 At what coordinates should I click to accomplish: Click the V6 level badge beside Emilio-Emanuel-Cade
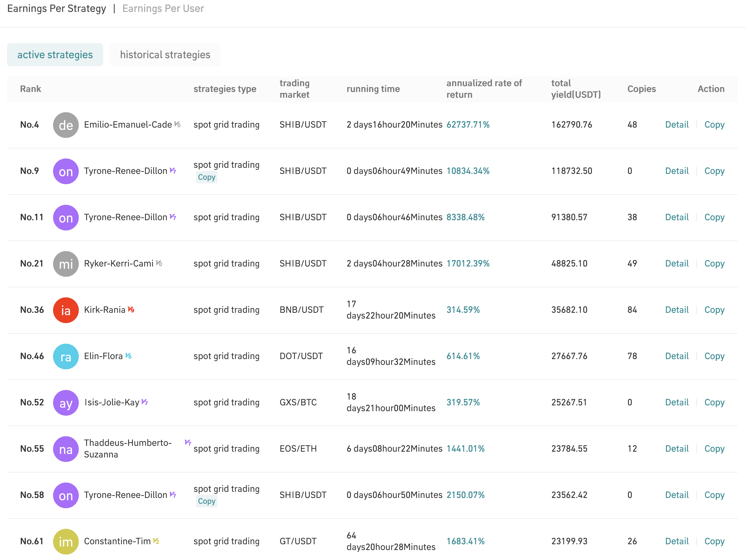pos(177,124)
